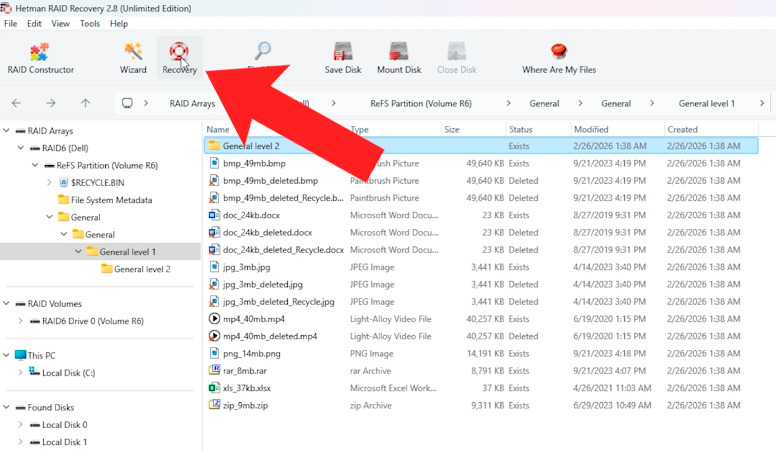
Task: Click the Recovery lifebuoy icon
Action: [179, 51]
